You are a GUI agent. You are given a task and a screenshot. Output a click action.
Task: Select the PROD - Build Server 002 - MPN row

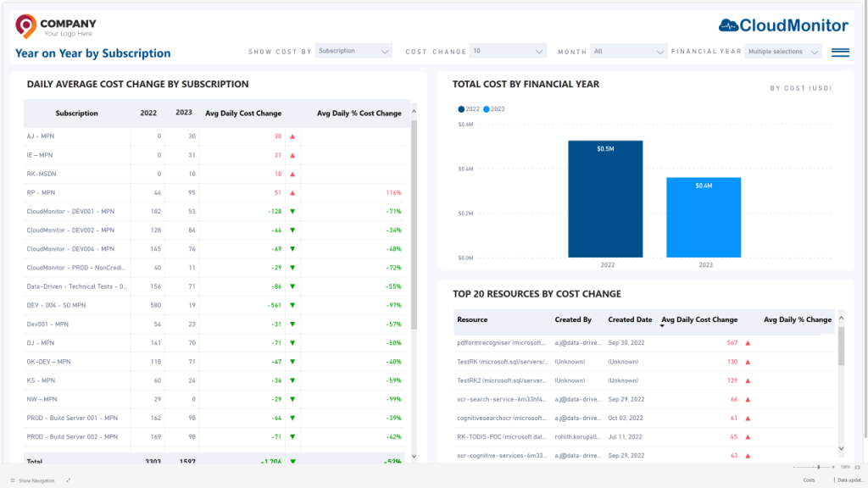[214, 437]
